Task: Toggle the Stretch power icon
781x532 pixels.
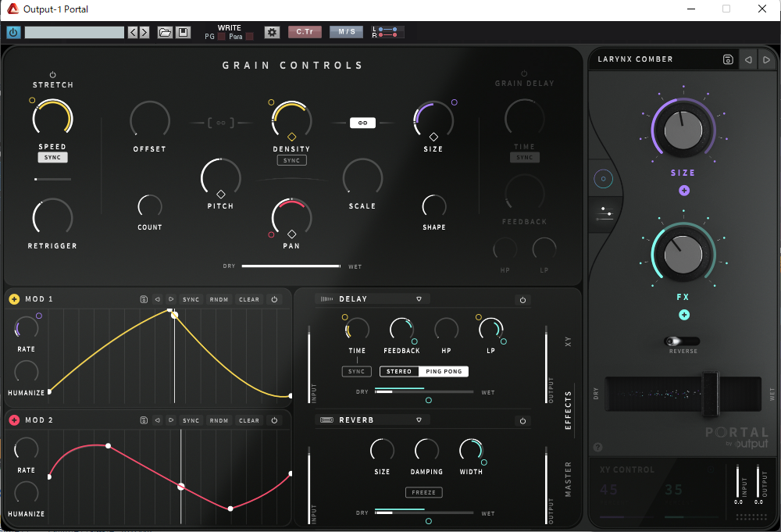Action: tap(53, 75)
